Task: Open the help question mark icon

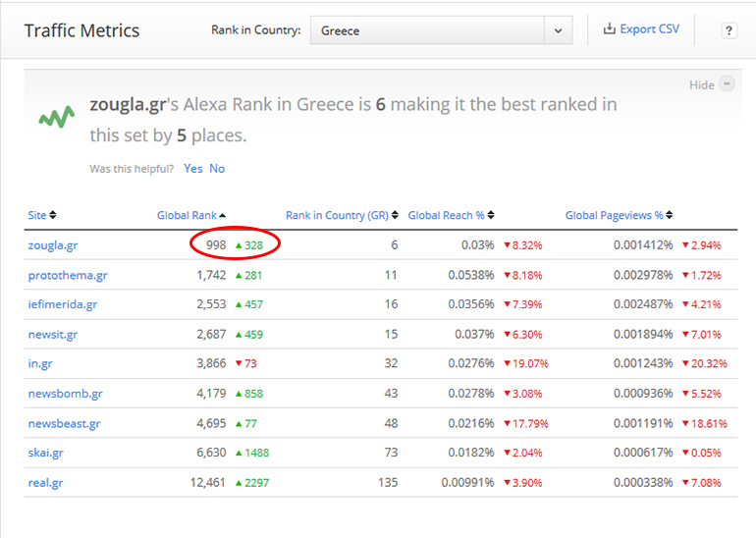Action: point(729,30)
